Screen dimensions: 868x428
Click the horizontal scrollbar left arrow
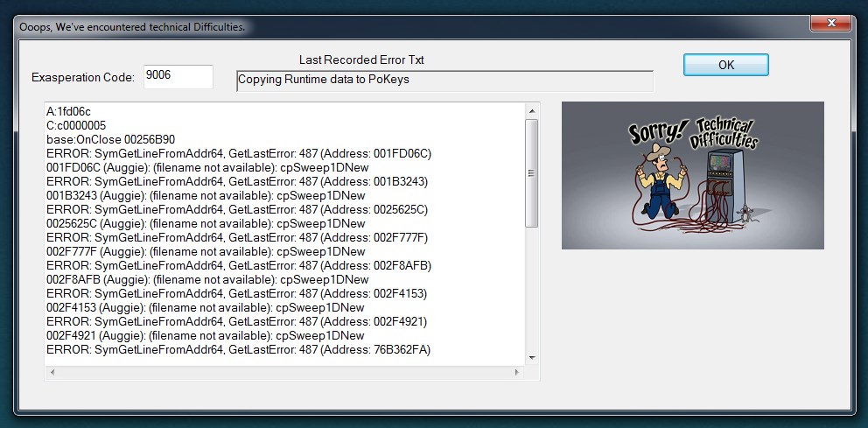tap(52, 373)
